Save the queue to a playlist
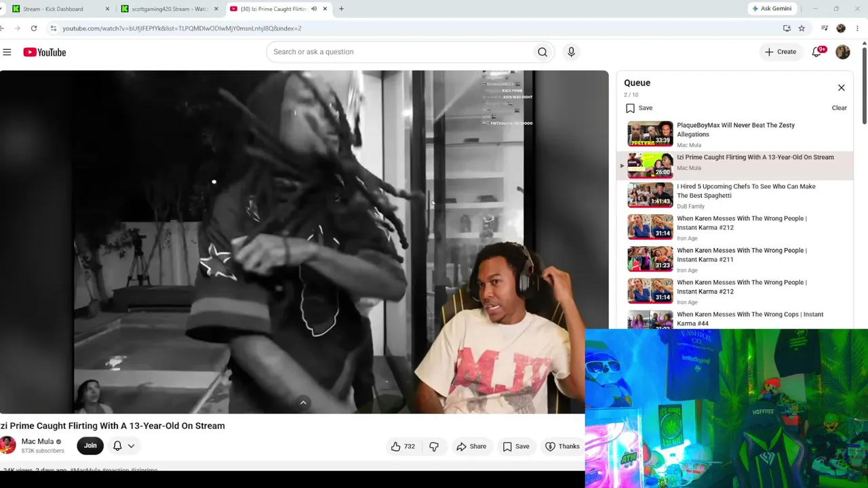The height and width of the screenshot is (488, 868). coord(639,108)
